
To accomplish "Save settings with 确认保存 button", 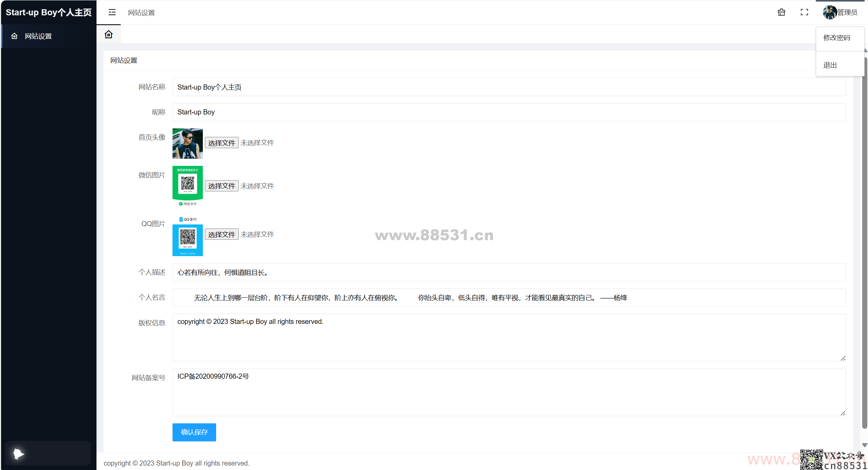I will (194, 432).
